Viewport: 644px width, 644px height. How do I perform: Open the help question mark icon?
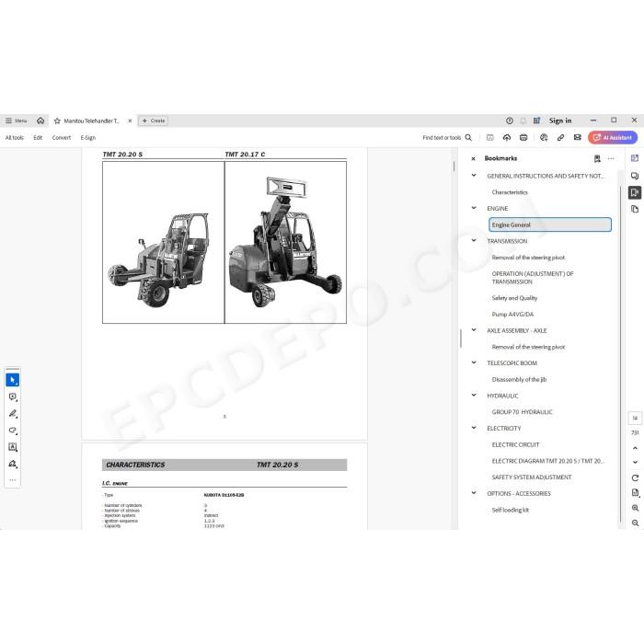point(510,121)
